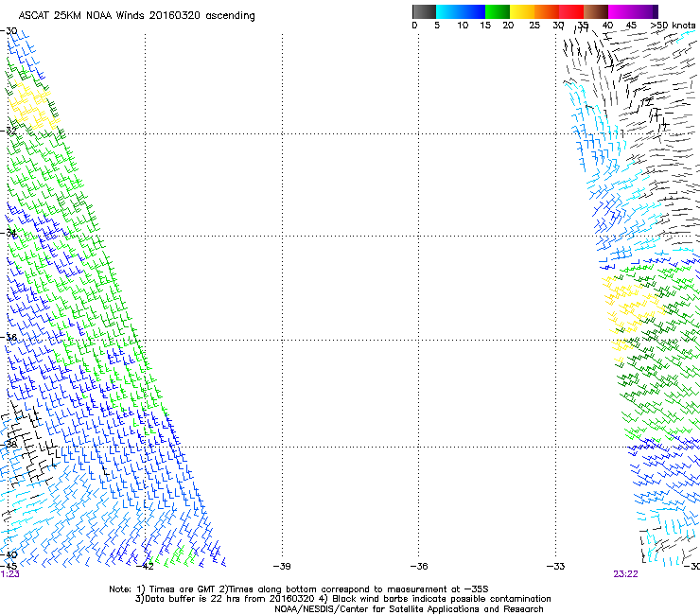
Task: Click the gray 0-5 knots legend segment
Action: coord(424,11)
